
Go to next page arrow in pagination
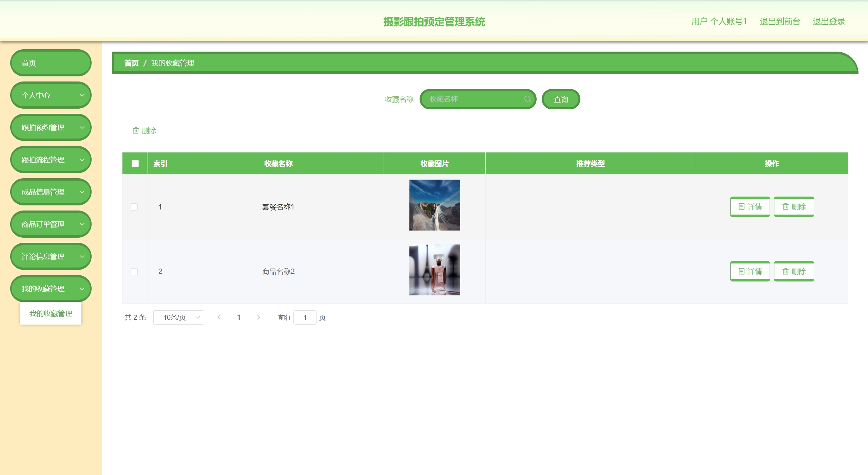[258, 317]
